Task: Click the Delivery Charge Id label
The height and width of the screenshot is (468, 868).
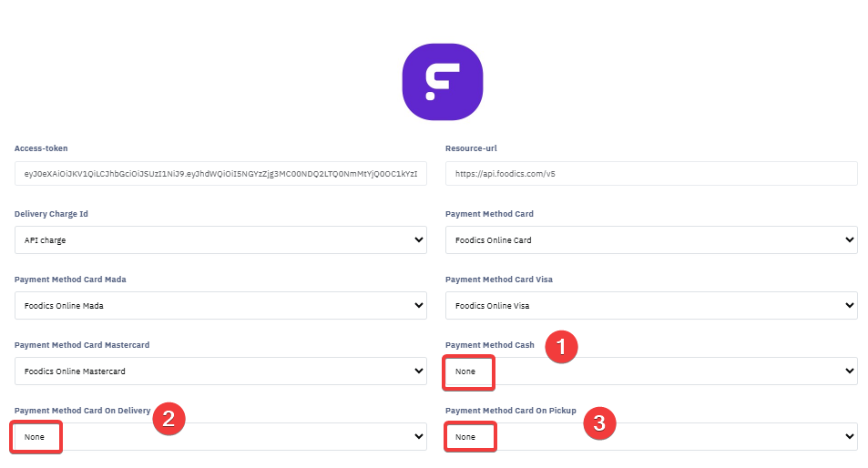Action: pos(51,214)
